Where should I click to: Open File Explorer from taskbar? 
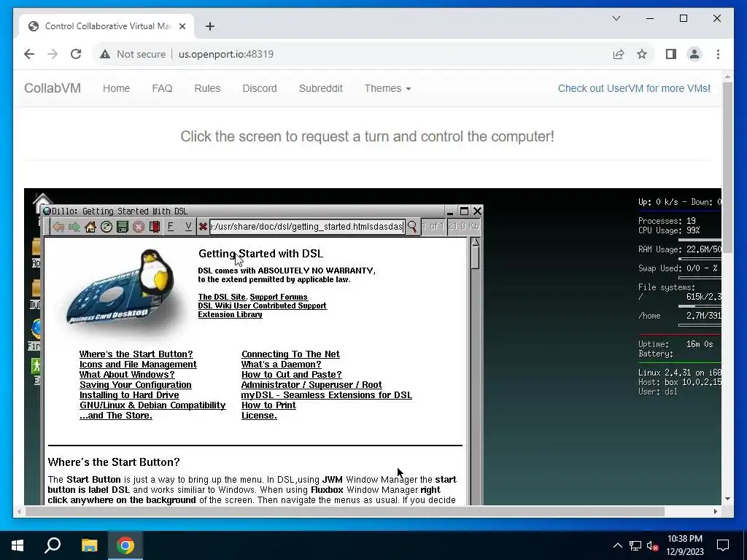click(89, 545)
